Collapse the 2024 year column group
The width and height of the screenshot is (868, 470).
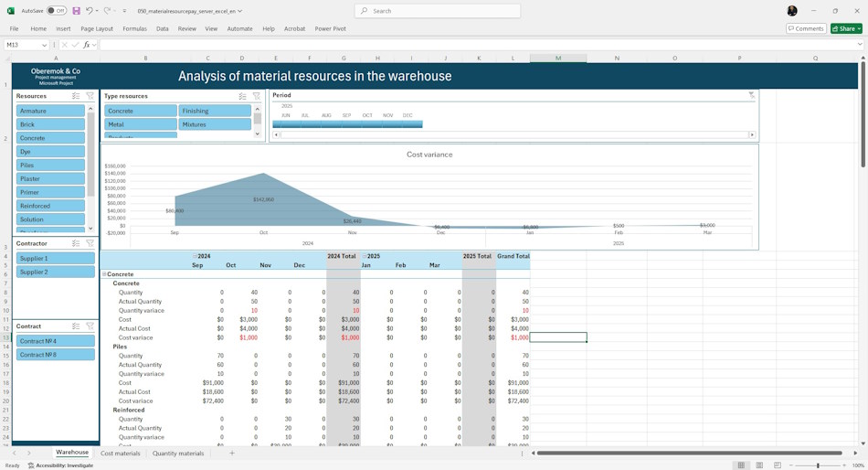(195, 256)
